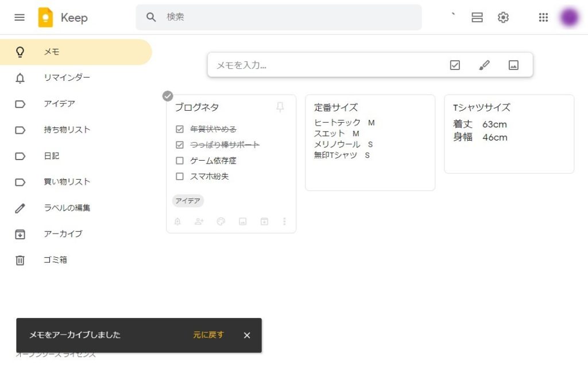Add a collaborator to ブログネタ note
Image resolution: width=588 pixels, height=369 pixels.
pos(199,222)
